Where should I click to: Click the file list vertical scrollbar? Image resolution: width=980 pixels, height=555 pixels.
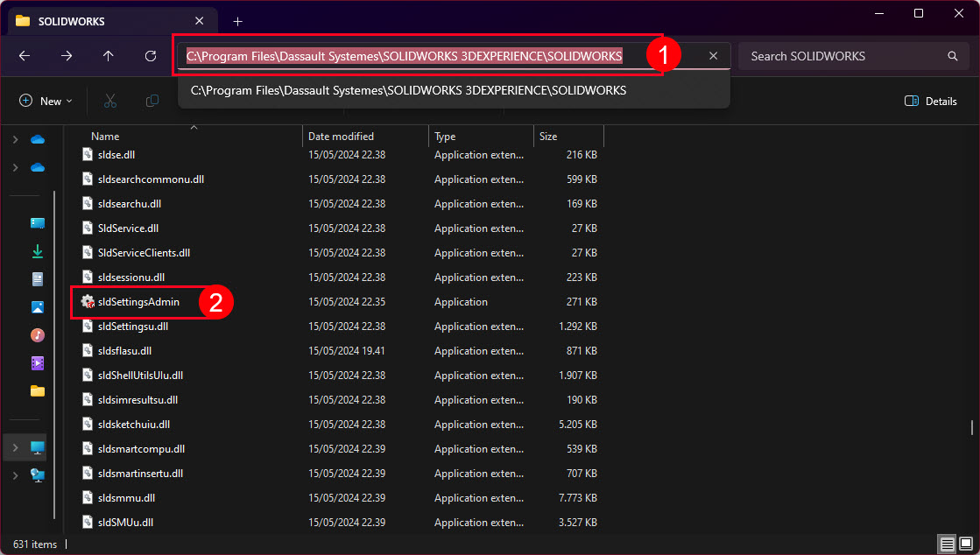(x=972, y=427)
